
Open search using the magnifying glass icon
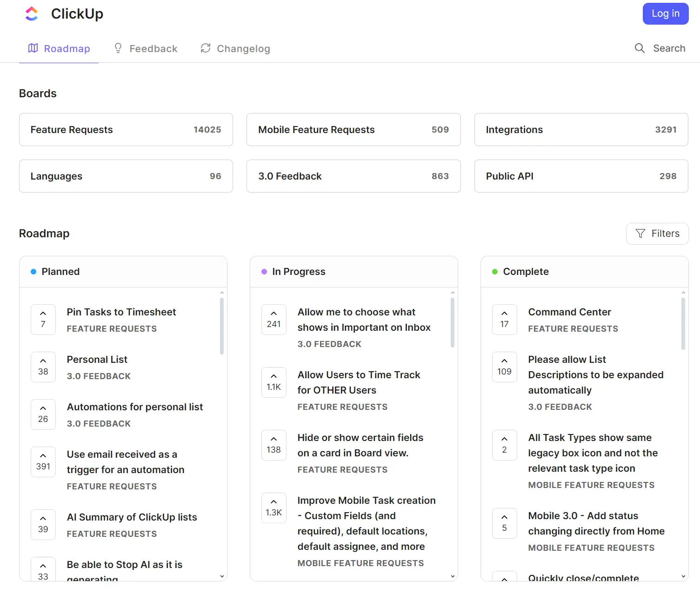(x=640, y=48)
